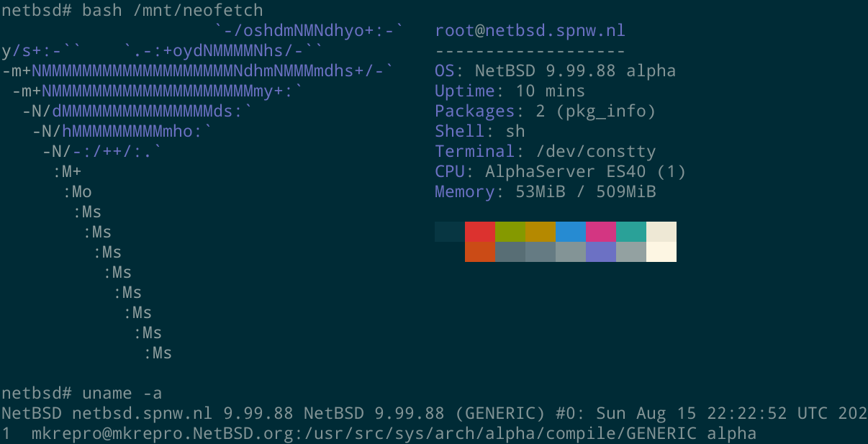The image size is (868, 444).
Task: Click the Terminal: /dev/constty entry
Action: [546, 151]
